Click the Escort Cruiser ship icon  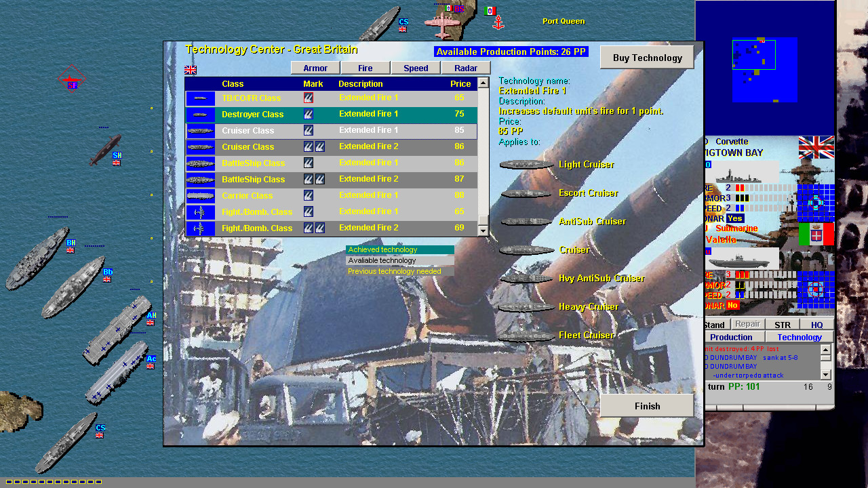[525, 192]
